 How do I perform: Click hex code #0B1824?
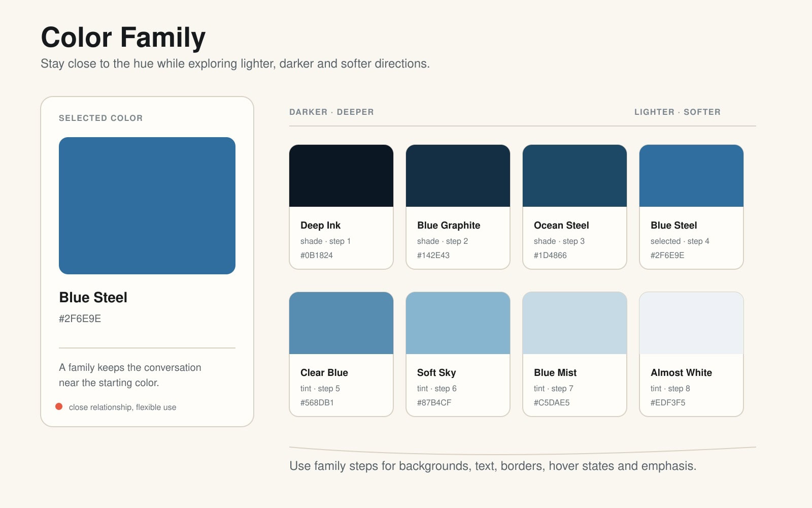click(x=317, y=255)
